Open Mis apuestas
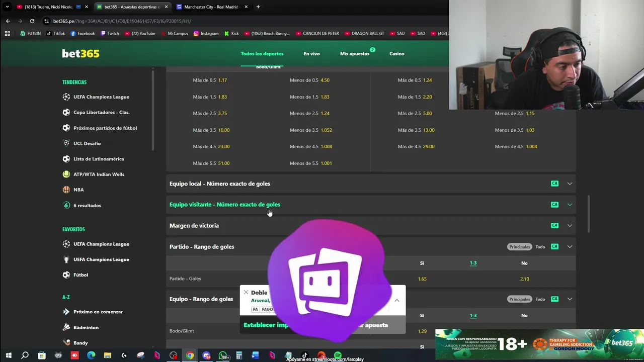Image resolution: width=644 pixels, height=362 pixels. click(355, 54)
